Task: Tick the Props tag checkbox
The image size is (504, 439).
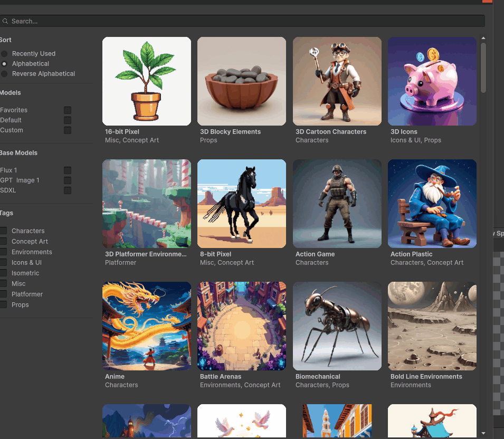Action: pyautogui.click(x=3, y=304)
